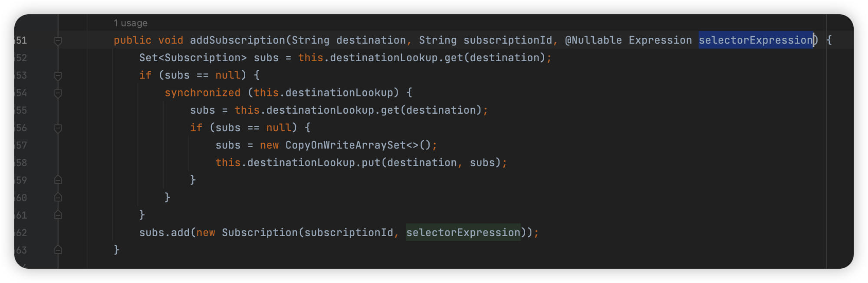
Task: Collapse the addSubscription method fold marker
Action: pos(58,41)
